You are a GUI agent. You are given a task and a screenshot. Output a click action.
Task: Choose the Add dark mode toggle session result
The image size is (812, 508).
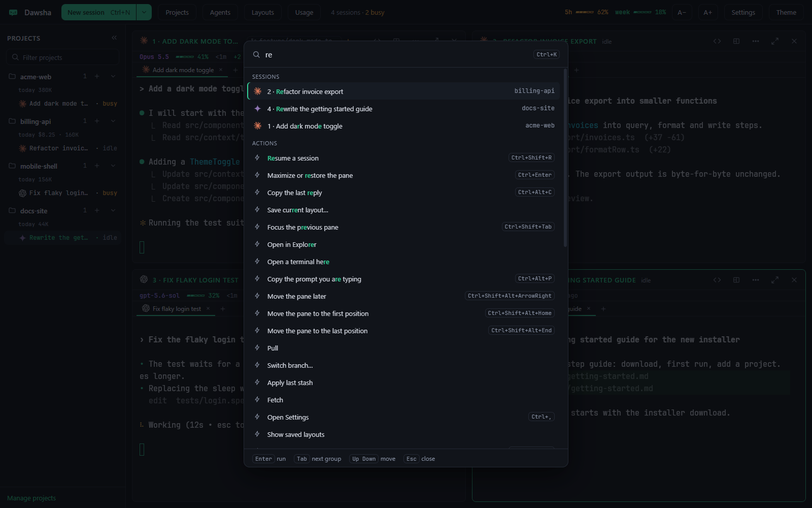click(x=403, y=126)
